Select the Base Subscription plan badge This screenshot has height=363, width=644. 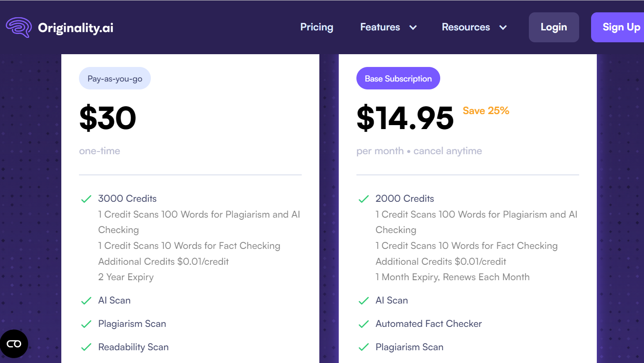398,78
